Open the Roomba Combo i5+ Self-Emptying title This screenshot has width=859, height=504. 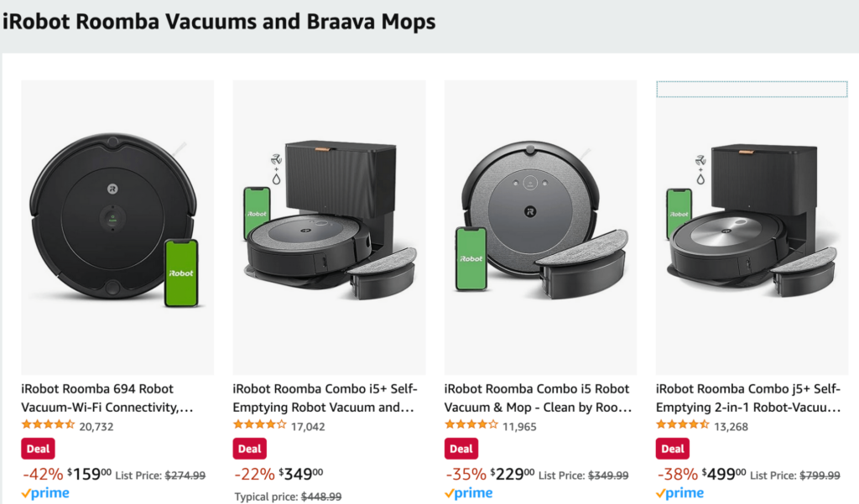(325, 397)
